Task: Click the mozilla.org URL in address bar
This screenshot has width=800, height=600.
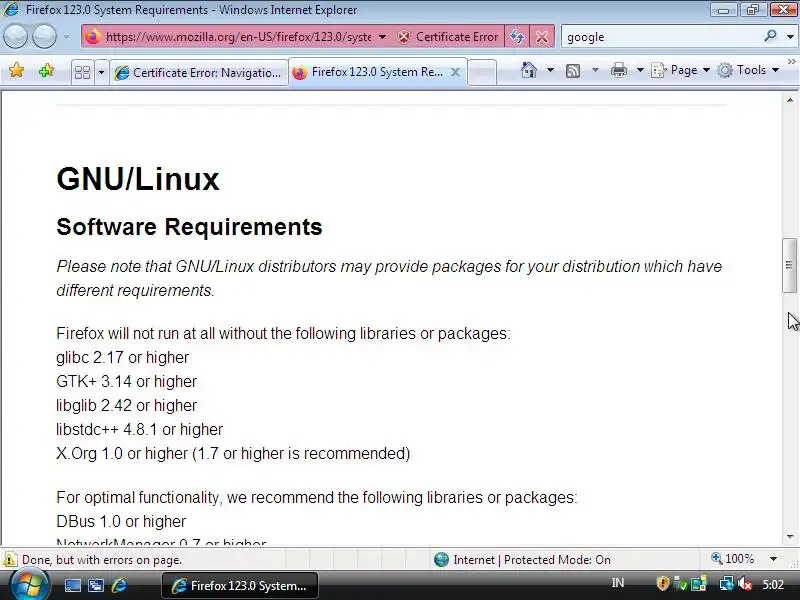Action: [238, 37]
